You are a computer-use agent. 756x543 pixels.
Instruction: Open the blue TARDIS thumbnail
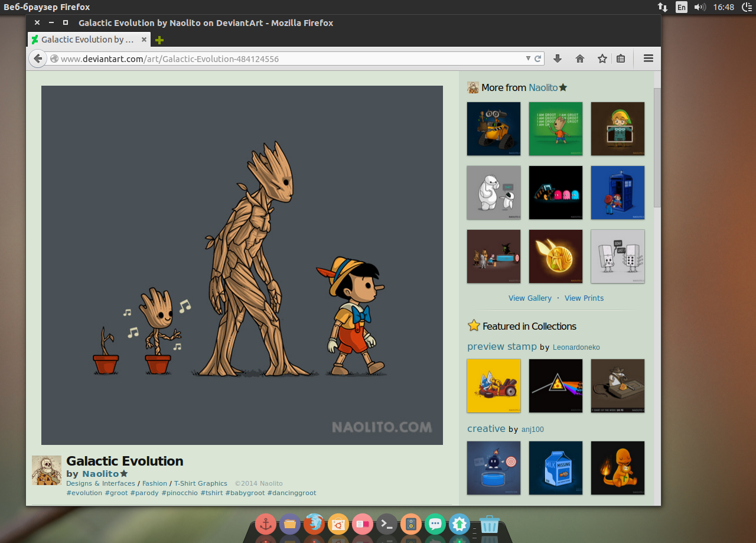click(x=618, y=193)
